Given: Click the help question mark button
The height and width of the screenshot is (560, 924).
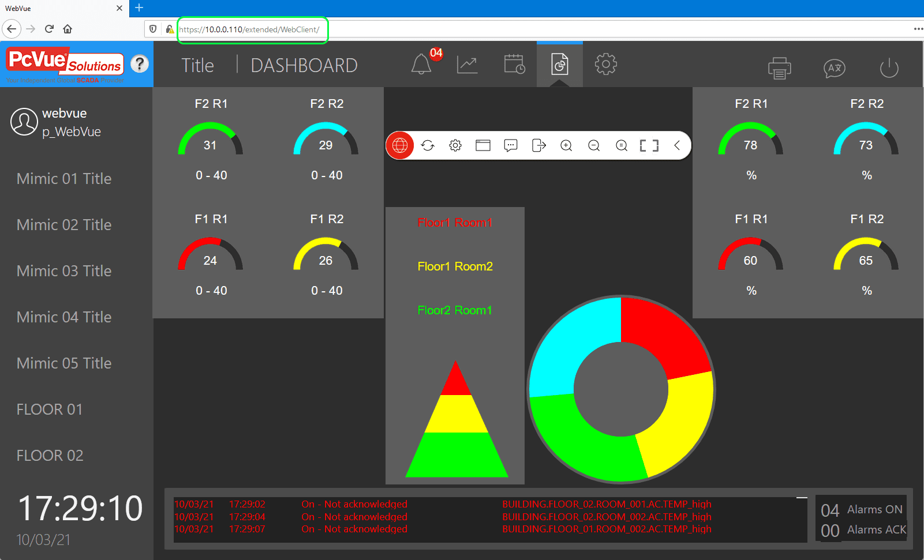Looking at the screenshot, I should [139, 63].
